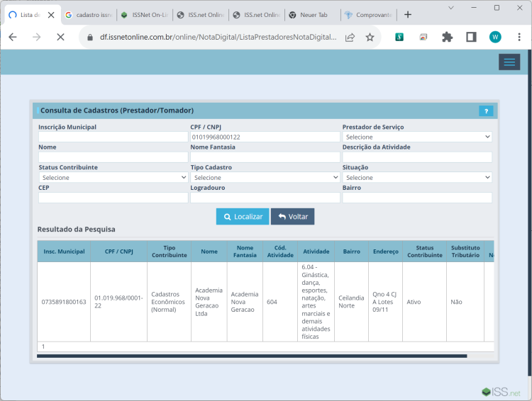The width and height of the screenshot is (532, 401).
Task: Expand the Prestador de Serviço dropdown
Action: (x=417, y=137)
